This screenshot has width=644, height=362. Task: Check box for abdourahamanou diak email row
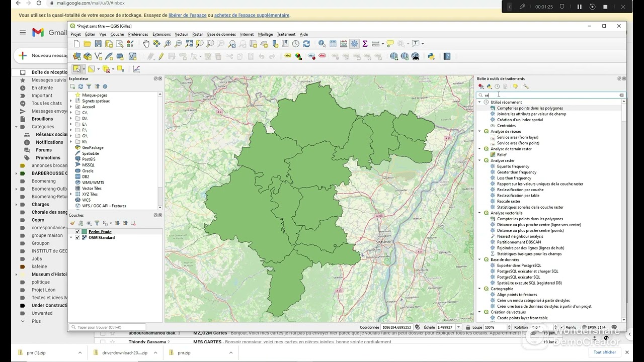pos(103,333)
